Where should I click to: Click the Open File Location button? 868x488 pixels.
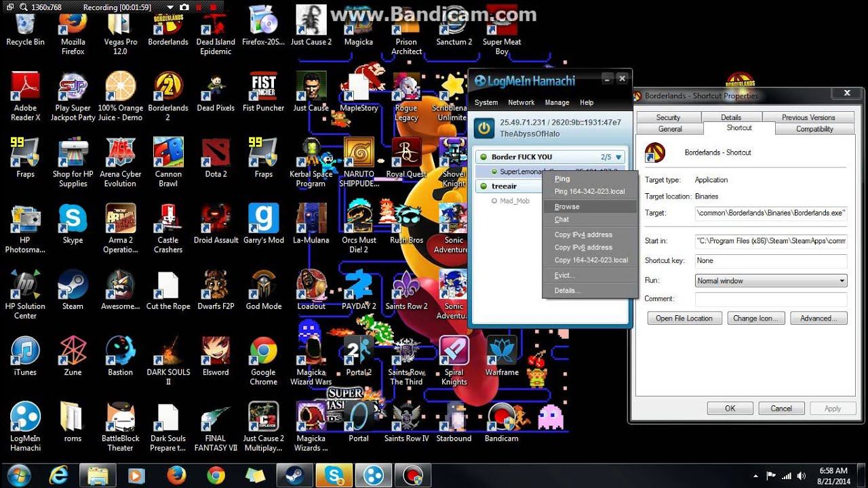(684, 318)
